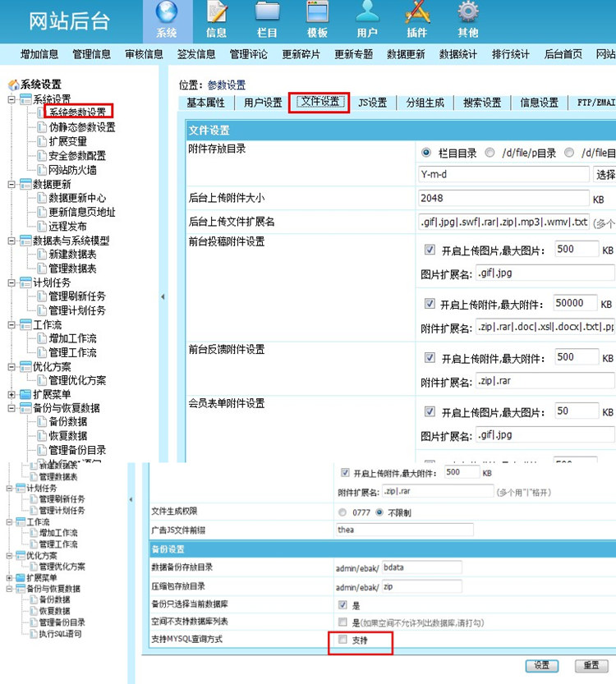The height and width of the screenshot is (684, 616).
Task: Click the 信息 notepad icon
Action: [217, 14]
